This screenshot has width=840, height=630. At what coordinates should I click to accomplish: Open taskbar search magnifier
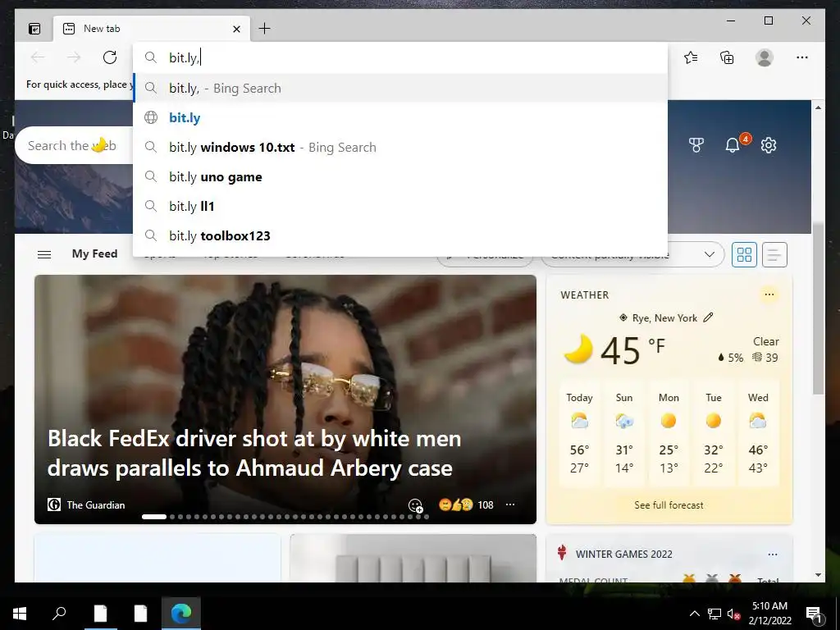[59, 614]
